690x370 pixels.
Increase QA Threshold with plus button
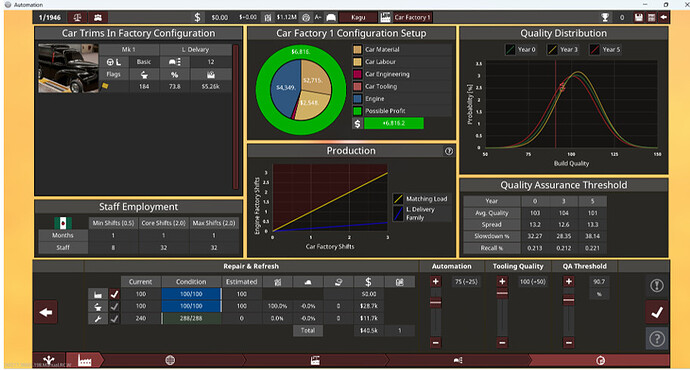click(x=569, y=282)
